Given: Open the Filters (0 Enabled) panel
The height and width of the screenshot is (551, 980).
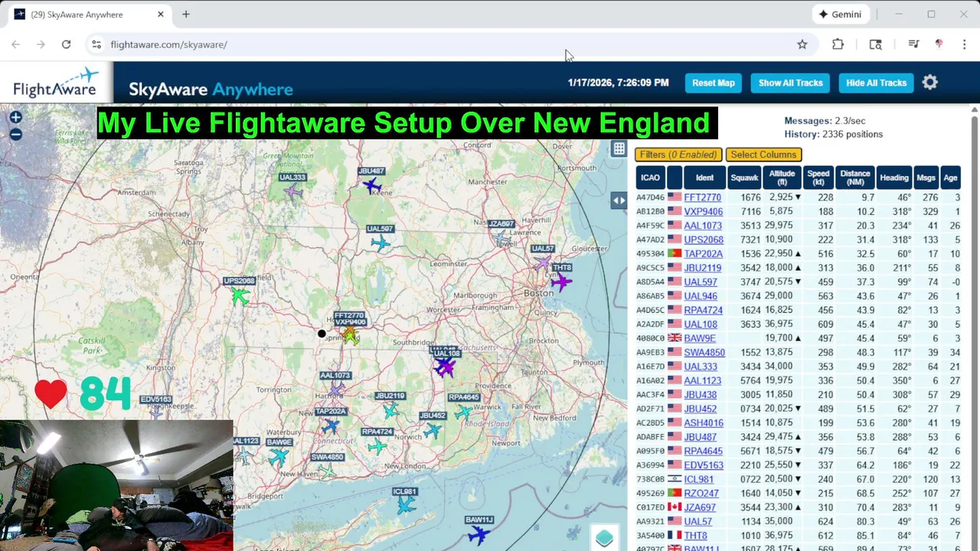Looking at the screenshot, I should (x=678, y=155).
